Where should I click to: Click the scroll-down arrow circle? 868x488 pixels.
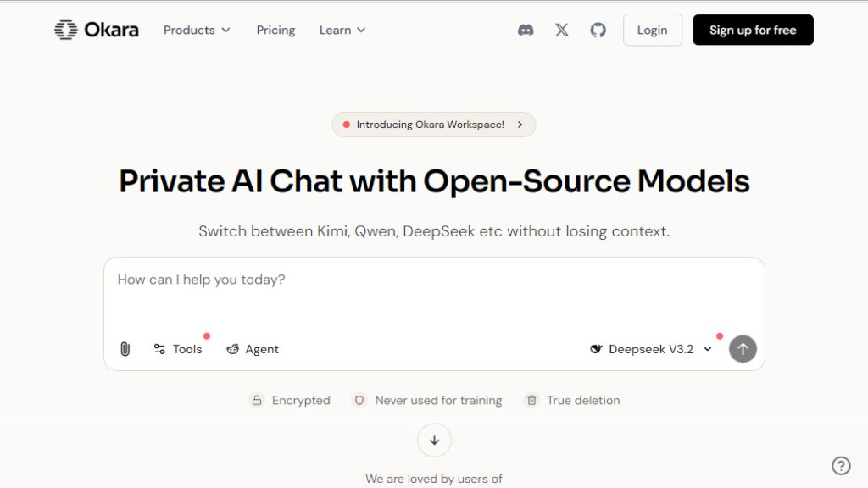(x=434, y=441)
